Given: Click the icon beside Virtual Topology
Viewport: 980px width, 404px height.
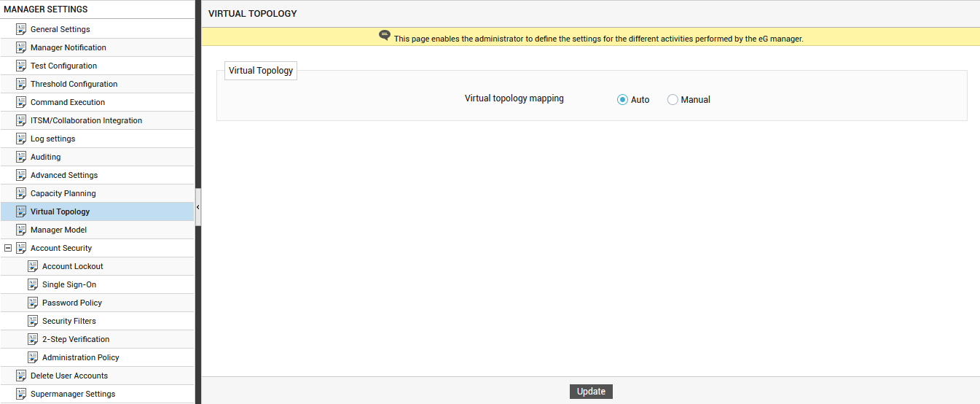Looking at the screenshot, I should pyautogui.click(x=21, y=211).
